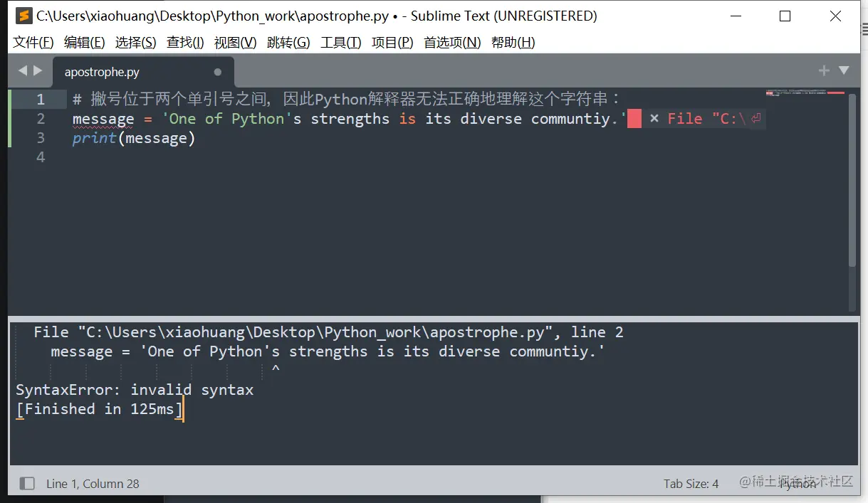Open the 文件(F) menu
This screenshot has height=503, width=868.
(x=33, y=43)
